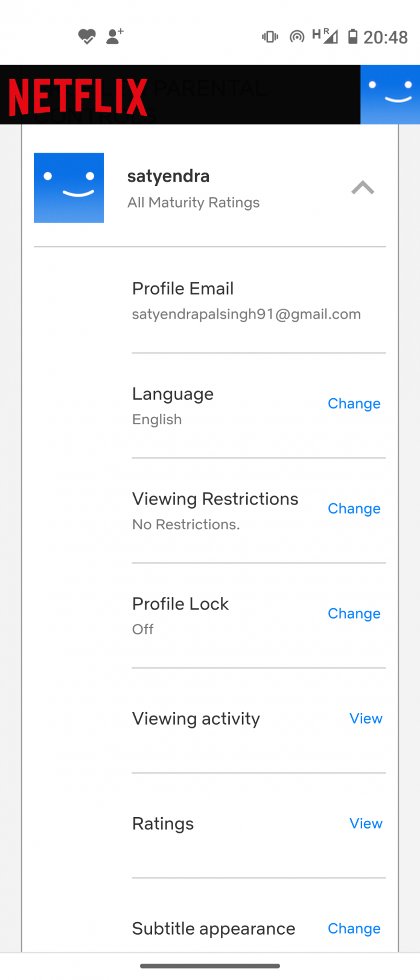Click the Netflix logo
Screen dimensions: 420x980
click(x=77, y=95)
